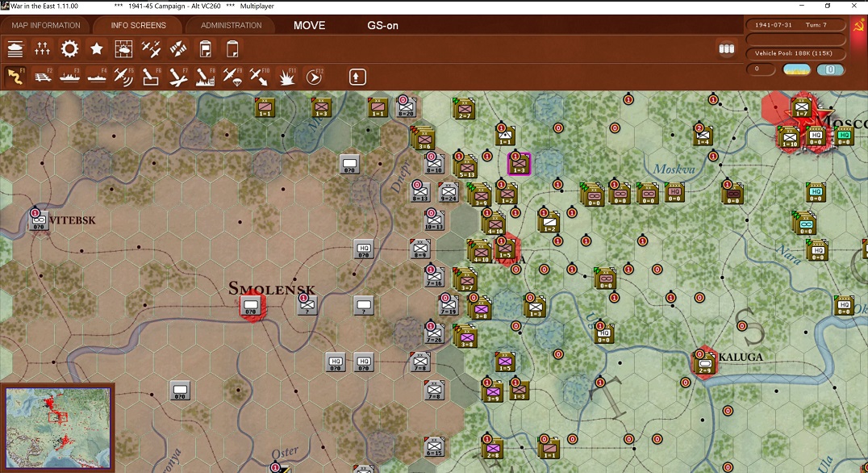Select the 1-4 Soviet counter

coord(703,136)
